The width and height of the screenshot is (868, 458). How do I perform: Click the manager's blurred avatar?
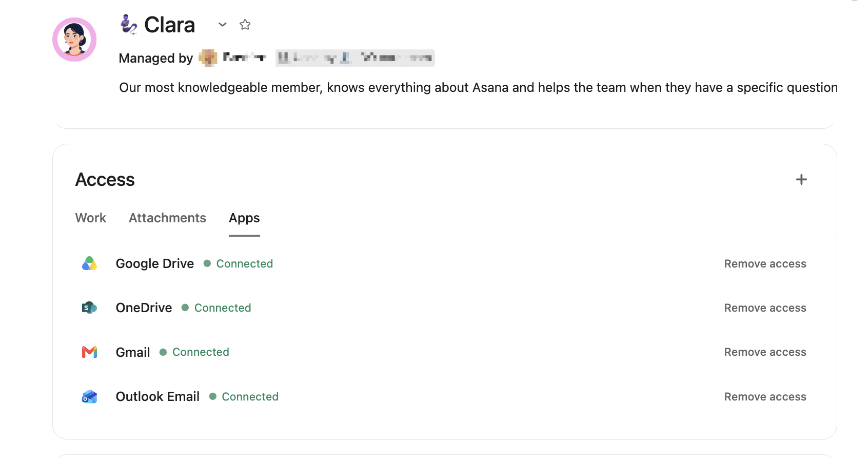click(208, 58)
